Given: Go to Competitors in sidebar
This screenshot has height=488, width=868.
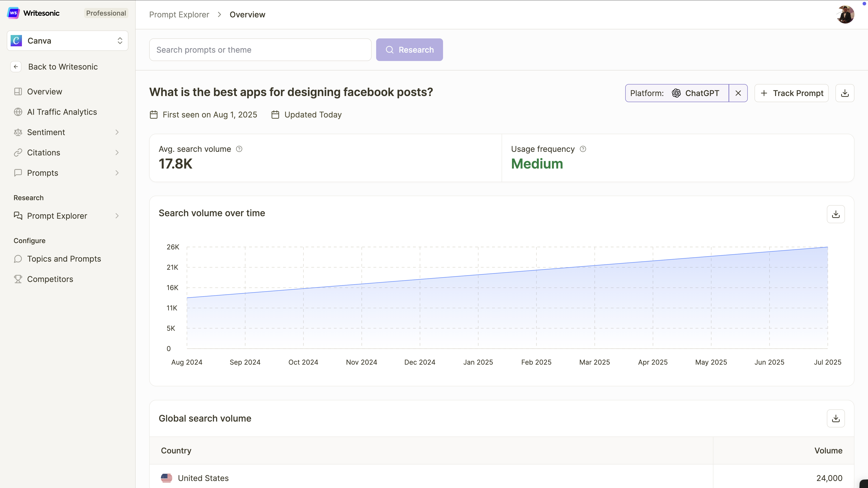Looking at the screenshot, I should [50, 279].
